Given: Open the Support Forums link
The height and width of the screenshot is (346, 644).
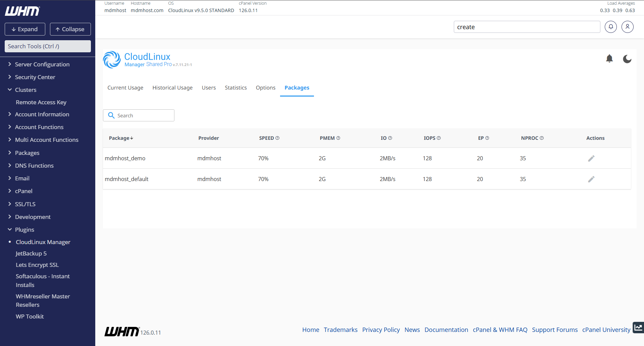Looking at the screenshot, I should (555, 330).
